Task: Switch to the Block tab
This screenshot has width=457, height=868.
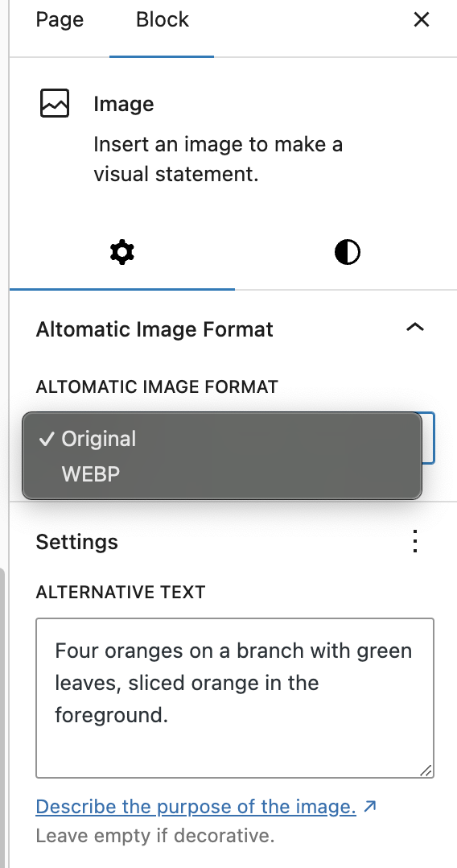Action: [162, 20]
